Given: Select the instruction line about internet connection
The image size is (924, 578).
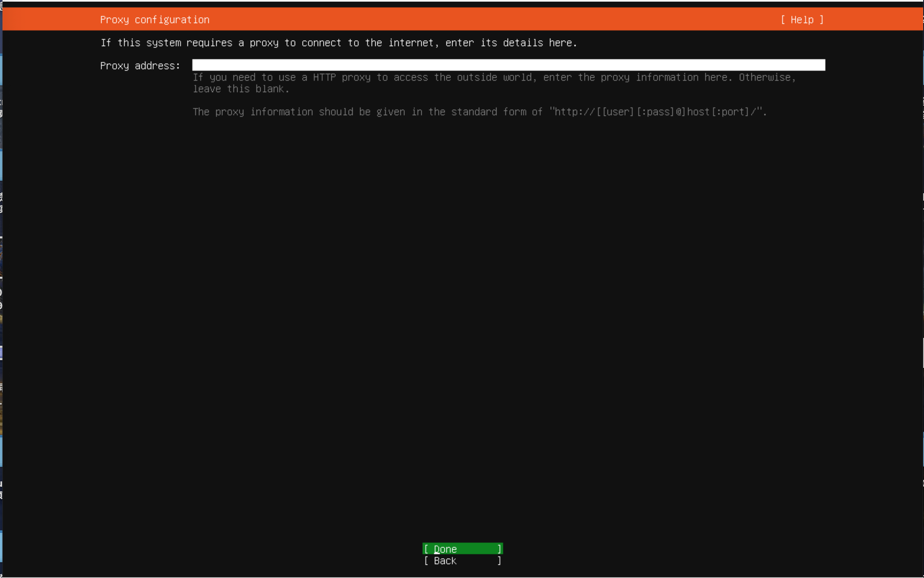Looking at the screenshot, I should [339, 42].
